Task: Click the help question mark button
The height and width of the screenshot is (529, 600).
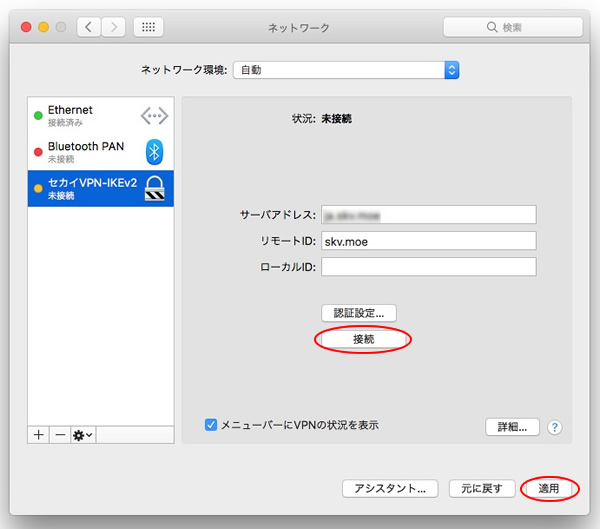Action: pos(554,427)
